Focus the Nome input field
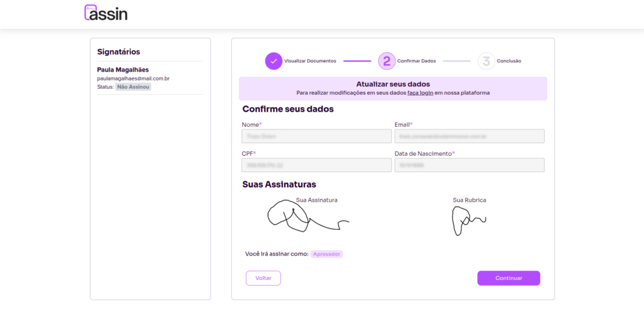 pyautogui.click(x=316, y=136)
